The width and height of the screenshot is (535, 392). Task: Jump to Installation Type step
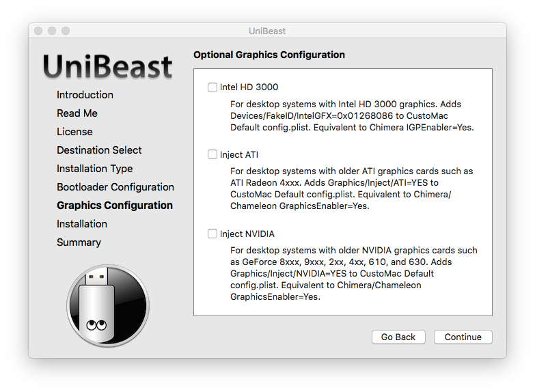point(94,169)
